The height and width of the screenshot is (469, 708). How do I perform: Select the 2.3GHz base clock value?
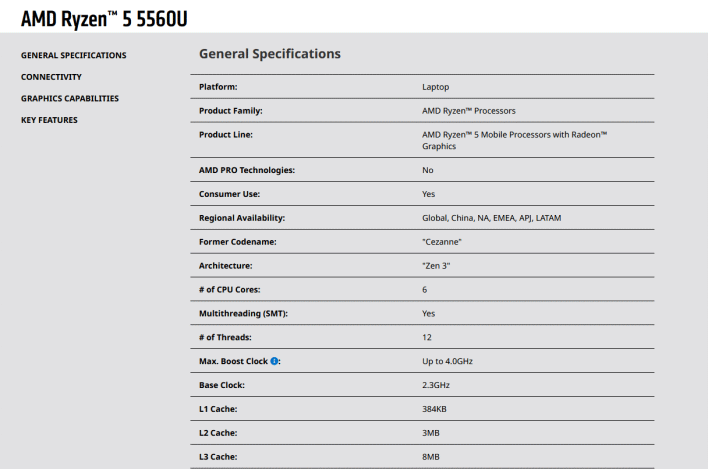coord(436,385)
